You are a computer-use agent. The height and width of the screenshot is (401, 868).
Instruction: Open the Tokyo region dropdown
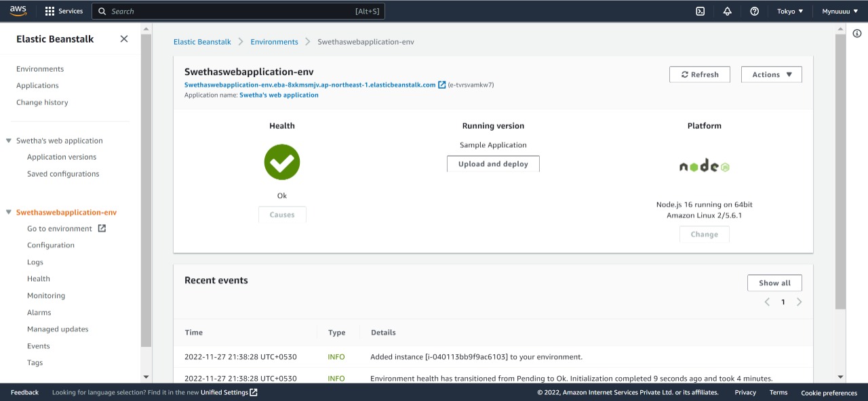(x=790, y=11)
